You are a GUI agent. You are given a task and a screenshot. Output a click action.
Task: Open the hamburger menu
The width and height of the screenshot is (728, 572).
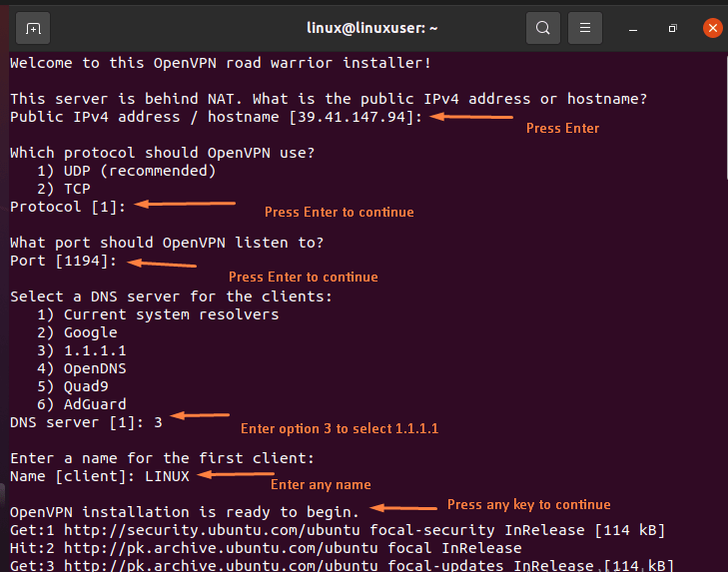[585, 28]
